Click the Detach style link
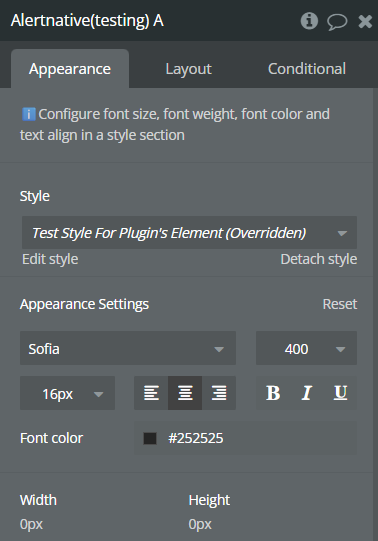Viewport: 378px width, 541px height. 319,259
